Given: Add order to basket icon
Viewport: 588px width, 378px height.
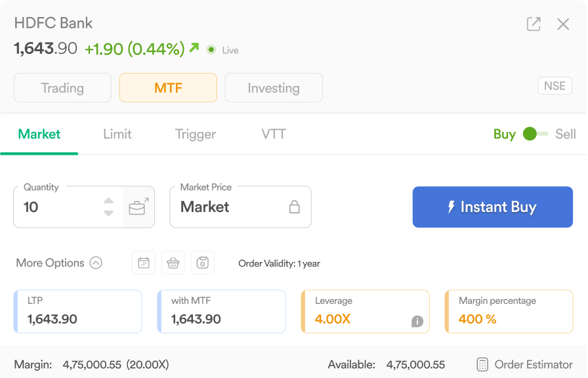Looking at the screenshot, I should (173, 263).
